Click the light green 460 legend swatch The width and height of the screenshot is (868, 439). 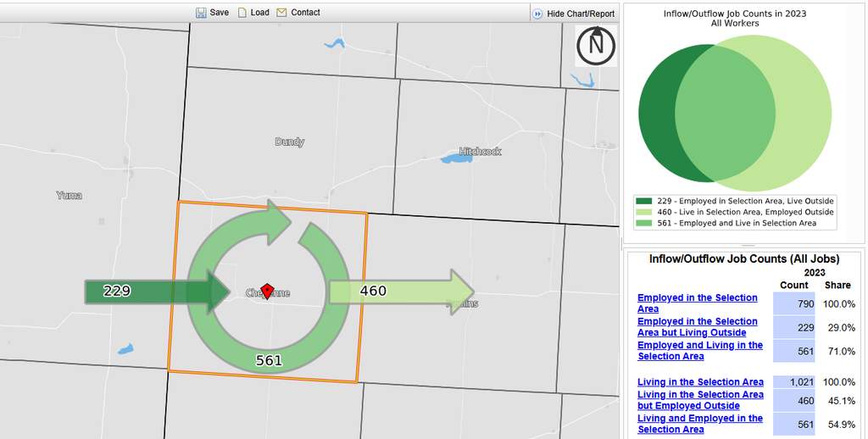point(644,212)
